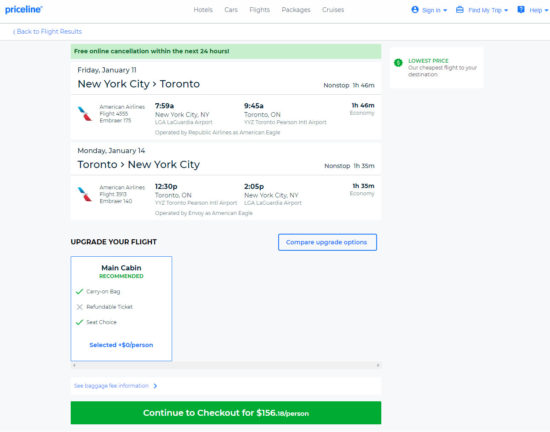
Task: Click the Seat Choice checkmark icon
Action: point(79,322)
